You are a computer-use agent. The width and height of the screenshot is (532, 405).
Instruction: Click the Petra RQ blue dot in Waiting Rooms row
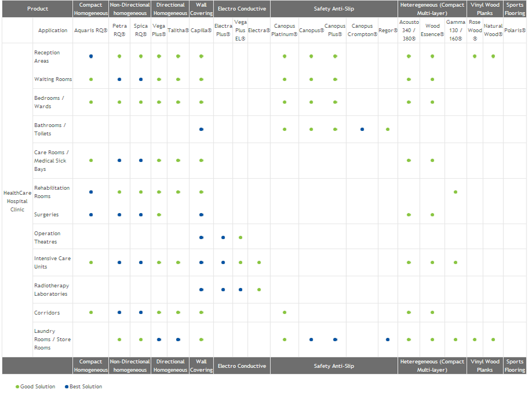click(x=120, y=79)
